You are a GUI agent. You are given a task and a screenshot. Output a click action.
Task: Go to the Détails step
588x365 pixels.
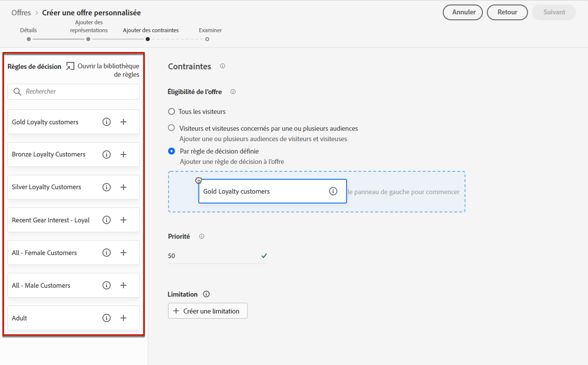pyautogui.click(x=29, y=39)
